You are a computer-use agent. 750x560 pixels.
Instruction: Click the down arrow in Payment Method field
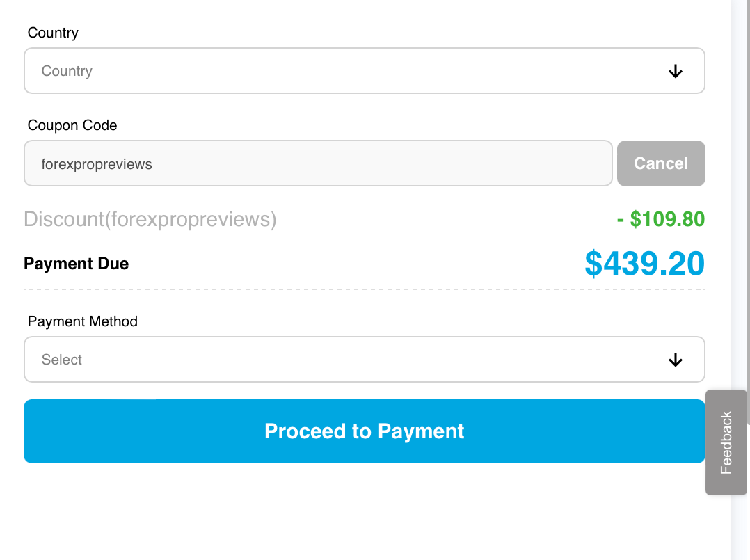[675, 360]
